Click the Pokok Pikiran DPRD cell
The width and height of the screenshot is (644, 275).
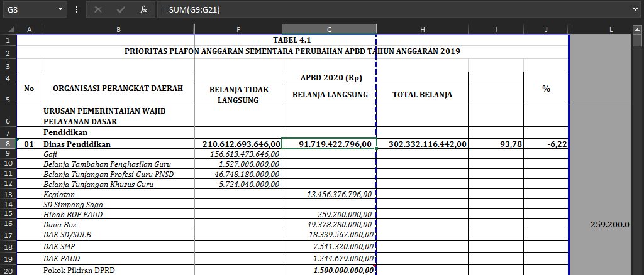point(118,270)
